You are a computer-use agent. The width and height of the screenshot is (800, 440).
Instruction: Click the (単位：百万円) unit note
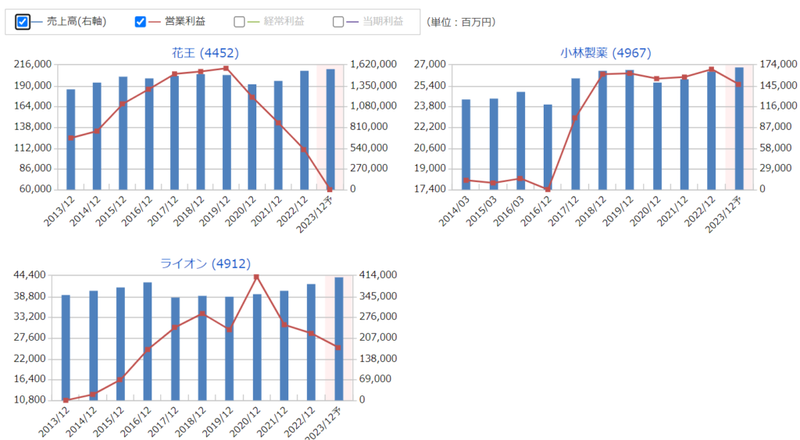point(461,22)
